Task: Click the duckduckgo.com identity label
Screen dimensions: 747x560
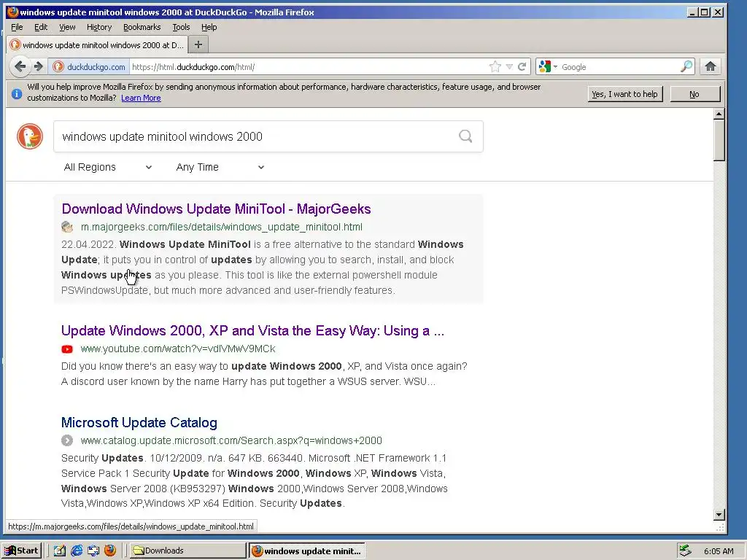Action: pyautogui.click(x=96, y=66)
